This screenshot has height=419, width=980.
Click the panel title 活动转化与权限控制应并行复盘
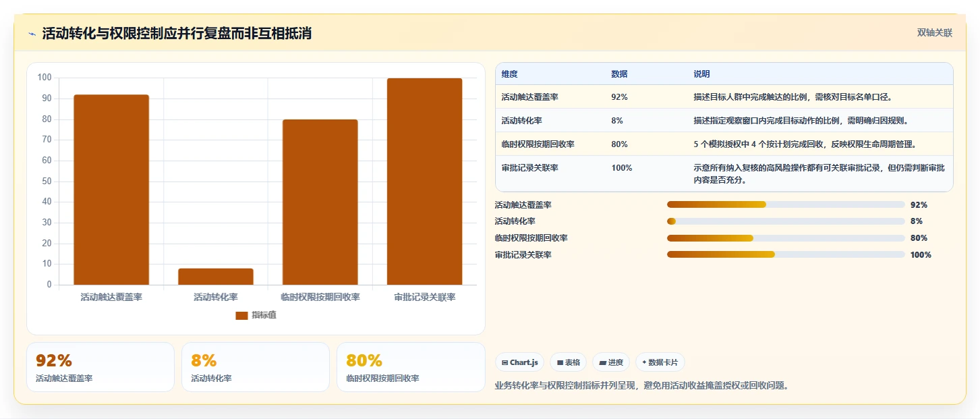coord(177,33)
